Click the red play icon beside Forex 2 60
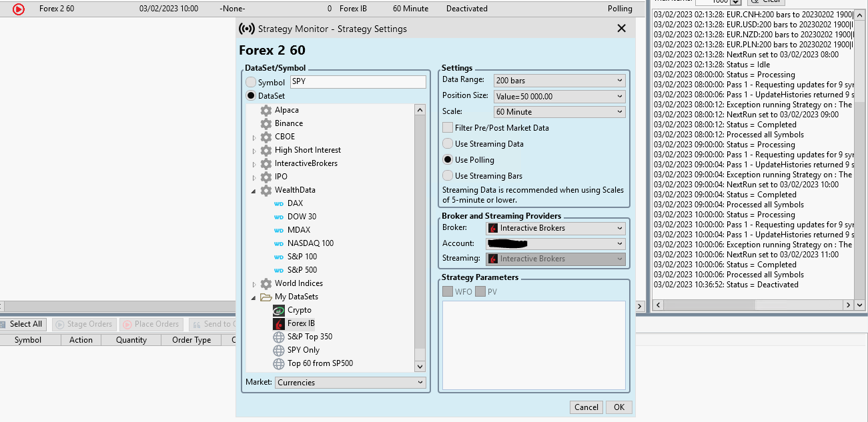The width and height of the screenshot is (868, 422). tap(19, 9)
